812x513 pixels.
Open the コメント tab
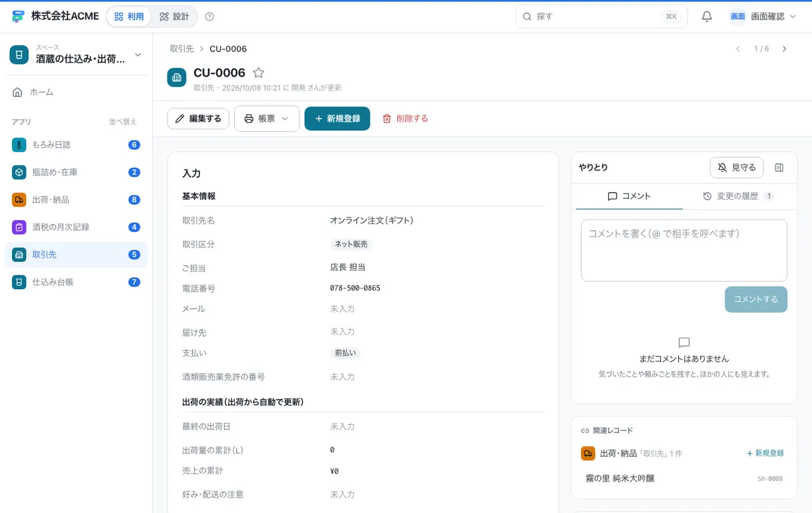tap(629, 196)
